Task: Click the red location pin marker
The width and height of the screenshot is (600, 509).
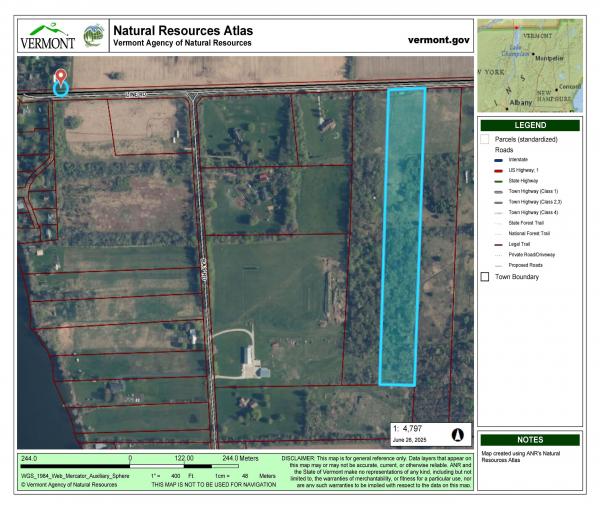Action: 61,77
